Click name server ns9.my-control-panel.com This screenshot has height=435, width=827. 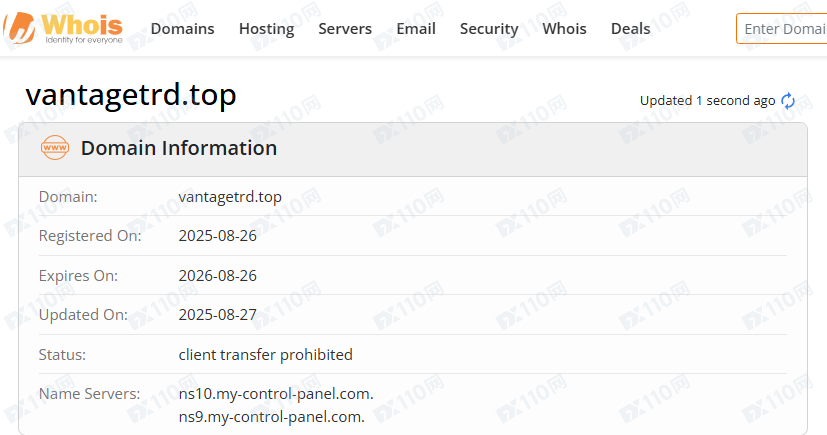[x=272, y=416]
